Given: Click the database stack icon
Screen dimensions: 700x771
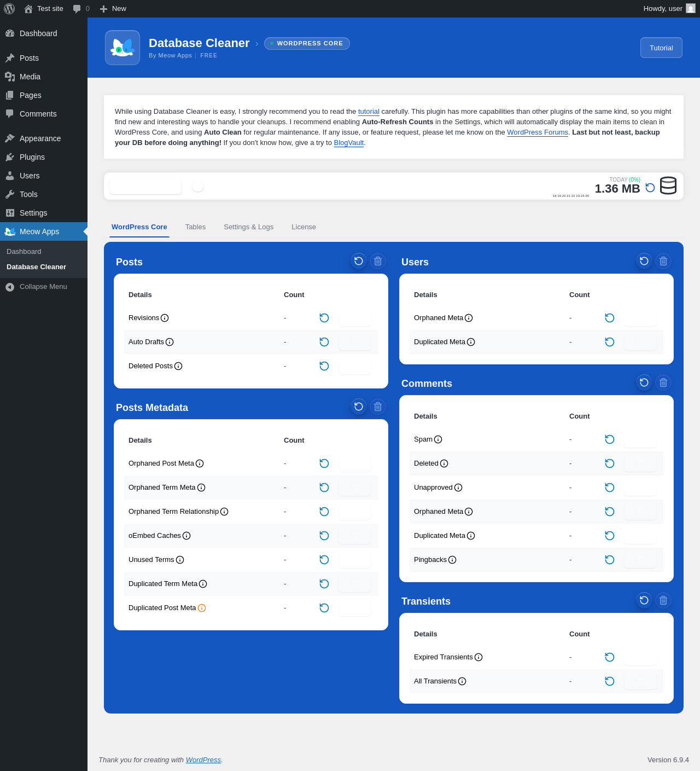Looking at the screenshot, I should coord(668,185).
